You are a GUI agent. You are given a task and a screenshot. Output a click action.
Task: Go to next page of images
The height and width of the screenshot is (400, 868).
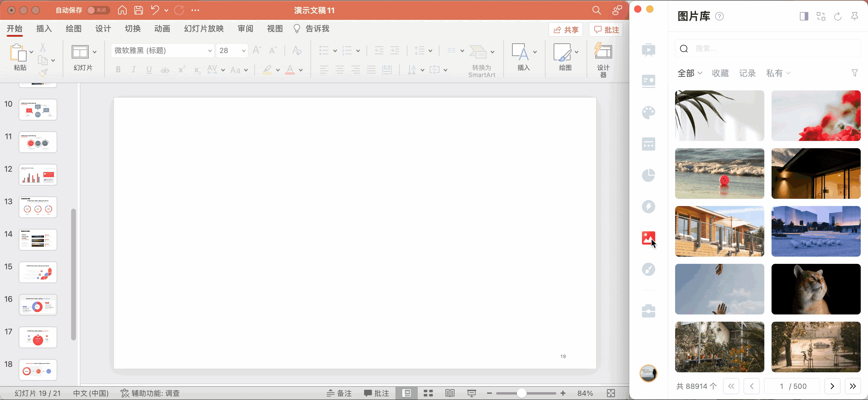pyautogui.click(x=832, y=386)
